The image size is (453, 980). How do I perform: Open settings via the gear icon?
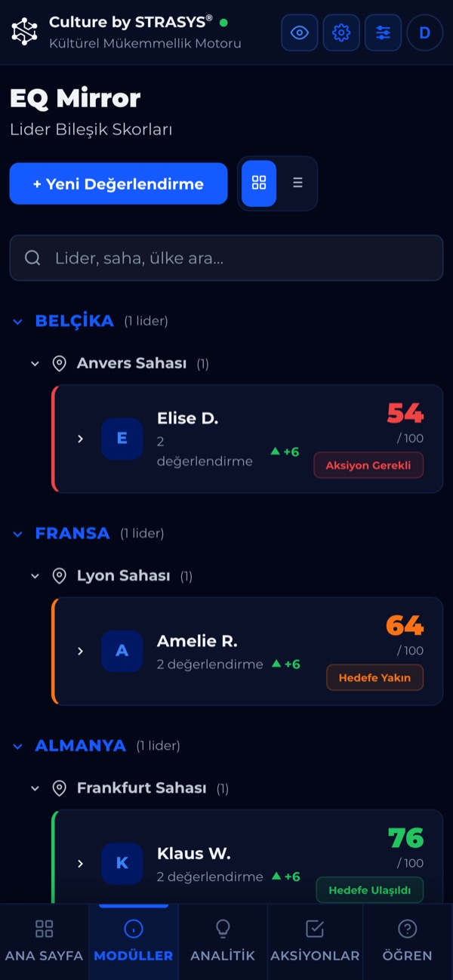(x=341, y=32)
